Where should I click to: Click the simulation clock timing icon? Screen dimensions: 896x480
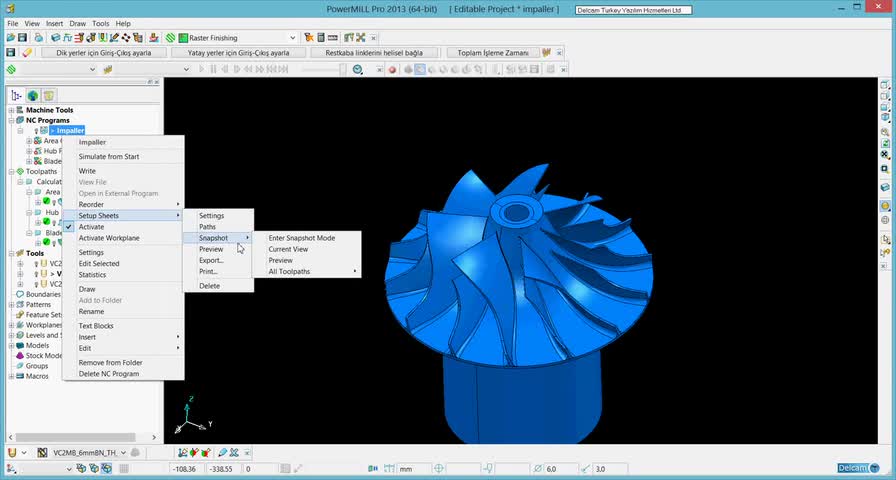coord(358,69)
